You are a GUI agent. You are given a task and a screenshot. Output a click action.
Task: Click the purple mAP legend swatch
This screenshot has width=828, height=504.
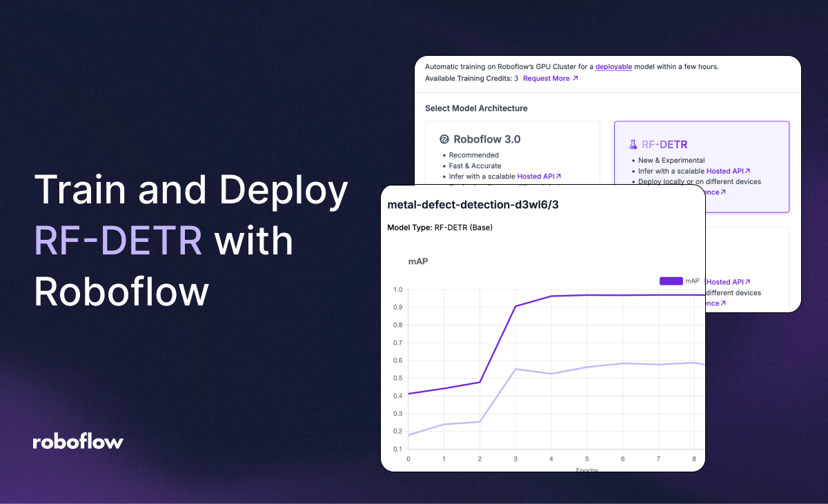(x=670, y=281)
